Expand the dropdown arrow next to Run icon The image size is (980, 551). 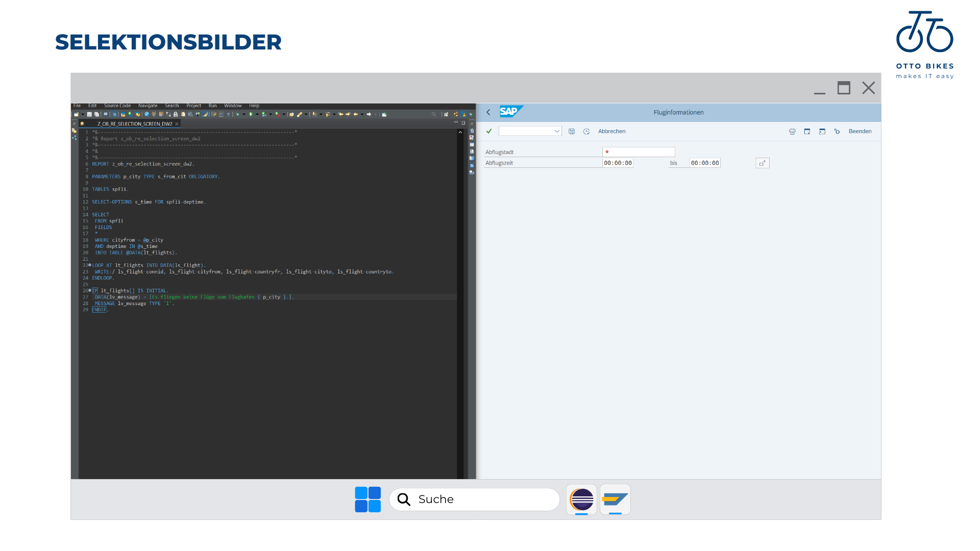click(x=257, y=114)
